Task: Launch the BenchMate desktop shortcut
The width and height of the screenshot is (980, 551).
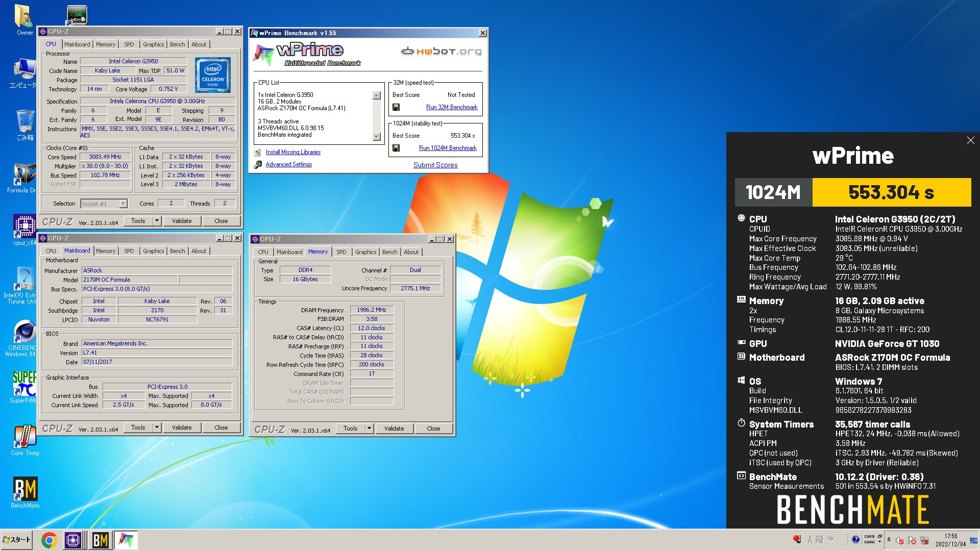Action: [x=25, y=493]
